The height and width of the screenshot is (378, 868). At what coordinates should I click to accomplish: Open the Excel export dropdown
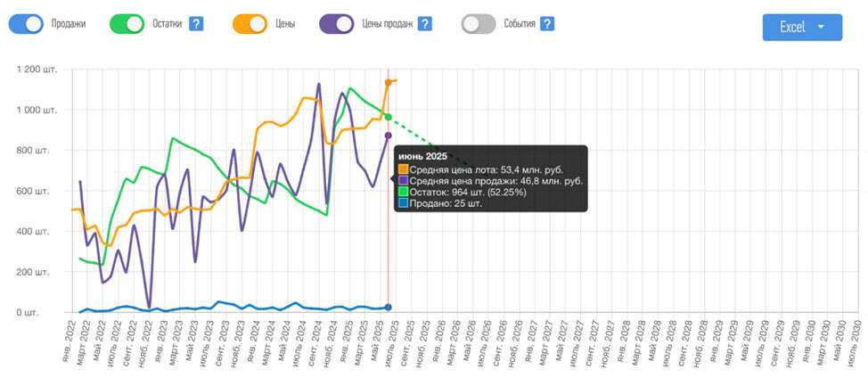point(802,27)
